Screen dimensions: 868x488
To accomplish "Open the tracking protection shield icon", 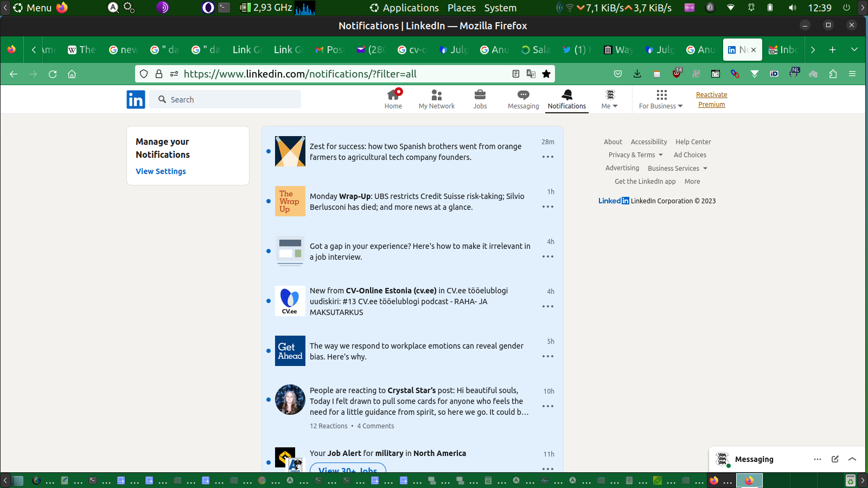I will [144, 74].
